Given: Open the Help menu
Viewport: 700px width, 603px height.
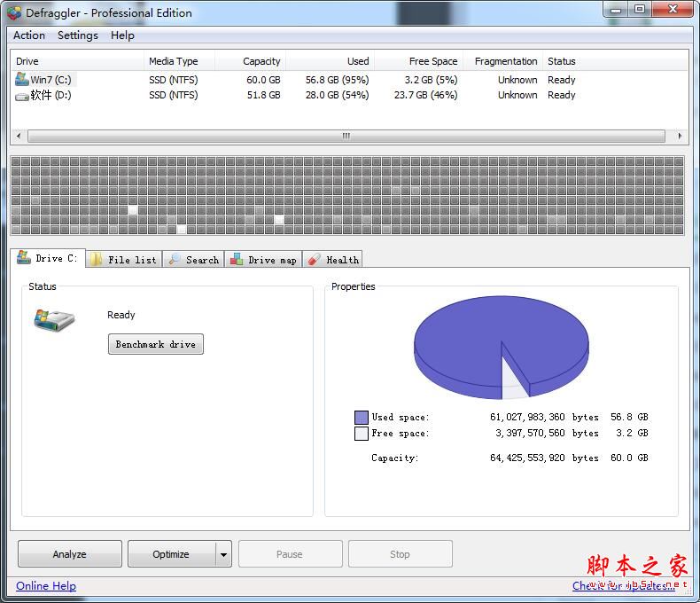Looking at the screenshot, I should (x=122, y=35).
